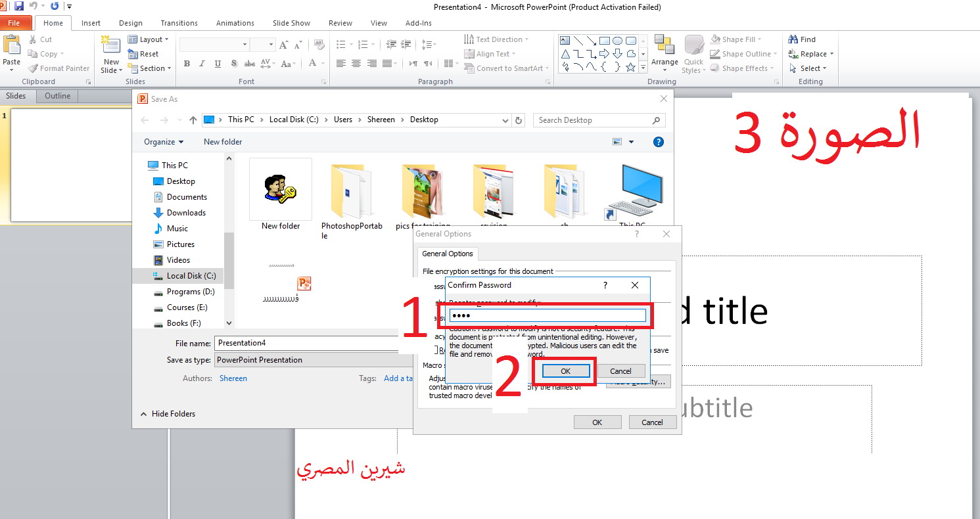Select the General Options tab
The width and height of the screenshot is (980, 519).
pyautogui.click(x=448, y=254)
